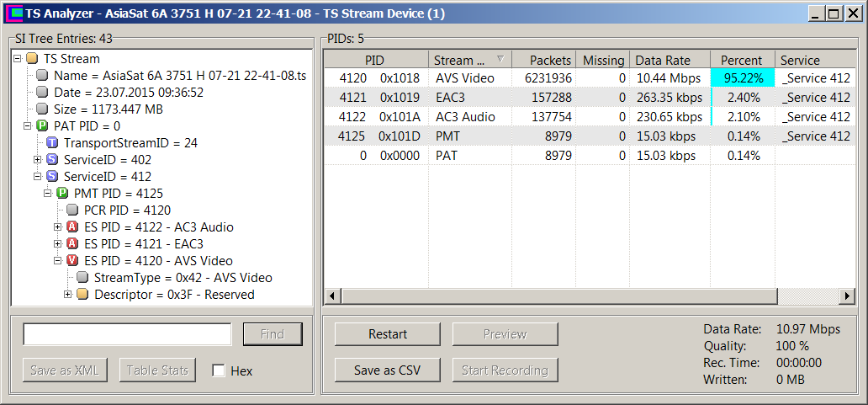Click the red V icon for AVS Video
Image resolution: width=868 pixels, height=405 pixels.
click(72, 261)
